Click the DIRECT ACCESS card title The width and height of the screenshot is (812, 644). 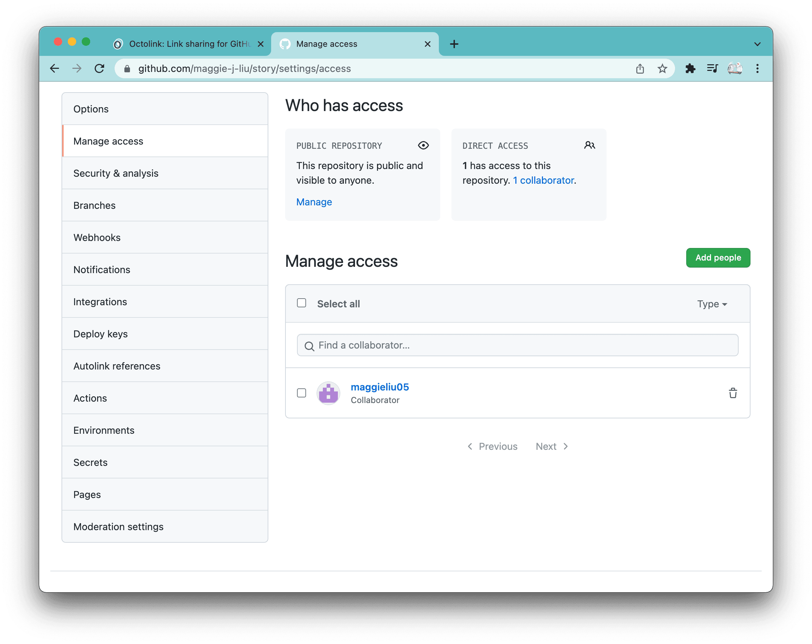click(x=495, y=146)
